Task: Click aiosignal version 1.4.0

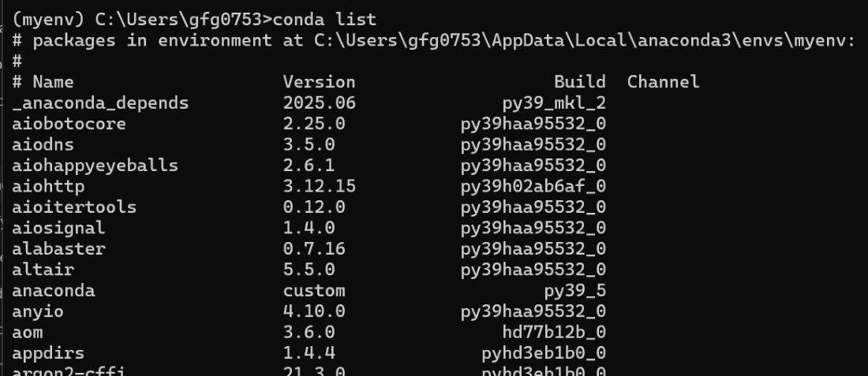Action: point(309,228)
